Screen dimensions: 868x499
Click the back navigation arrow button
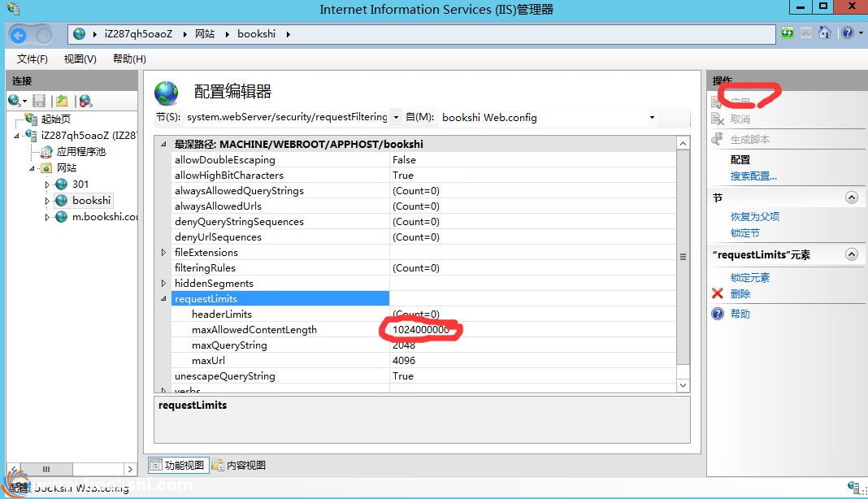(x=18, y=36)
